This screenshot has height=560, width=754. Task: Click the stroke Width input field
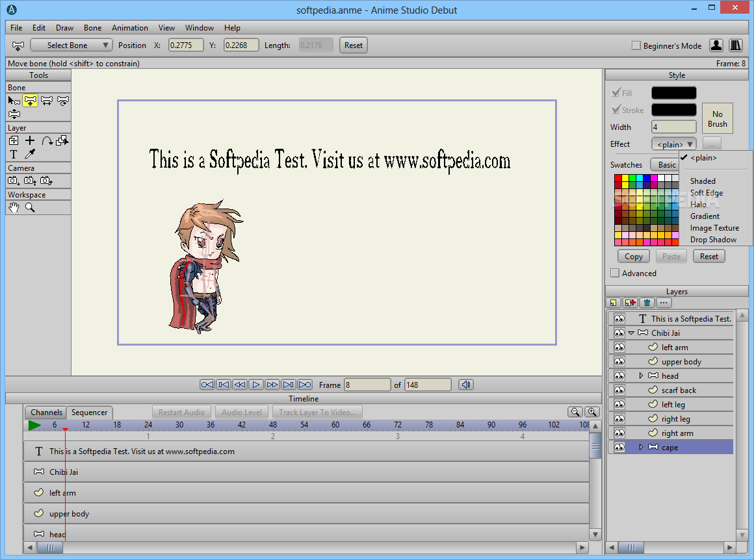coord(673,127)
